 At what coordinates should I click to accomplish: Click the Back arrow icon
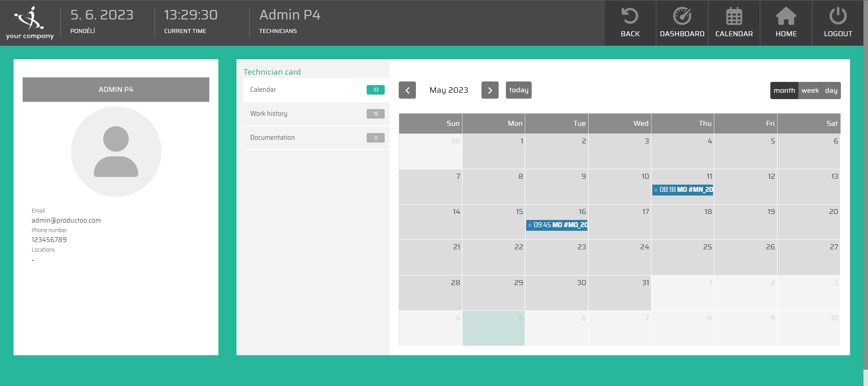click(x=630, y=17)
